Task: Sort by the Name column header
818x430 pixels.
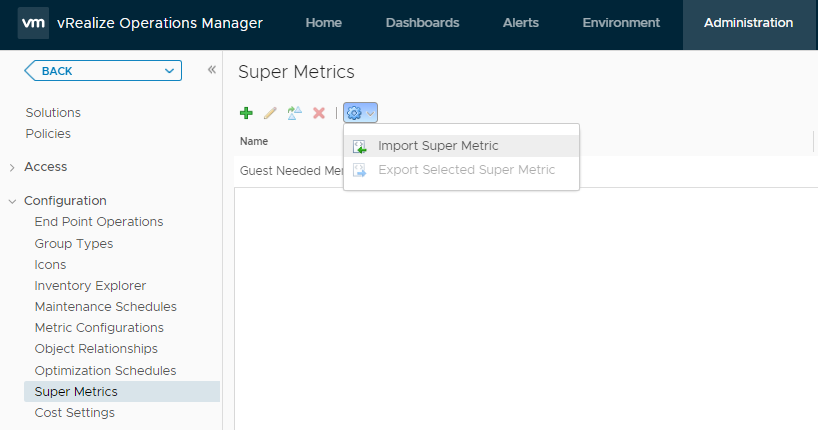Action: click(x=254, y=141)
